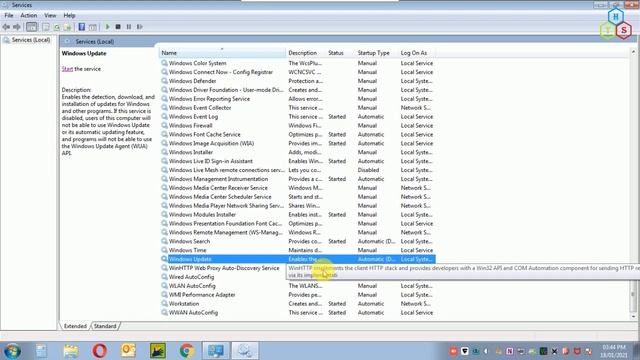640x360 pixels.
Task: Select Services (Local) in the left tree
Action: click(31, 40)
